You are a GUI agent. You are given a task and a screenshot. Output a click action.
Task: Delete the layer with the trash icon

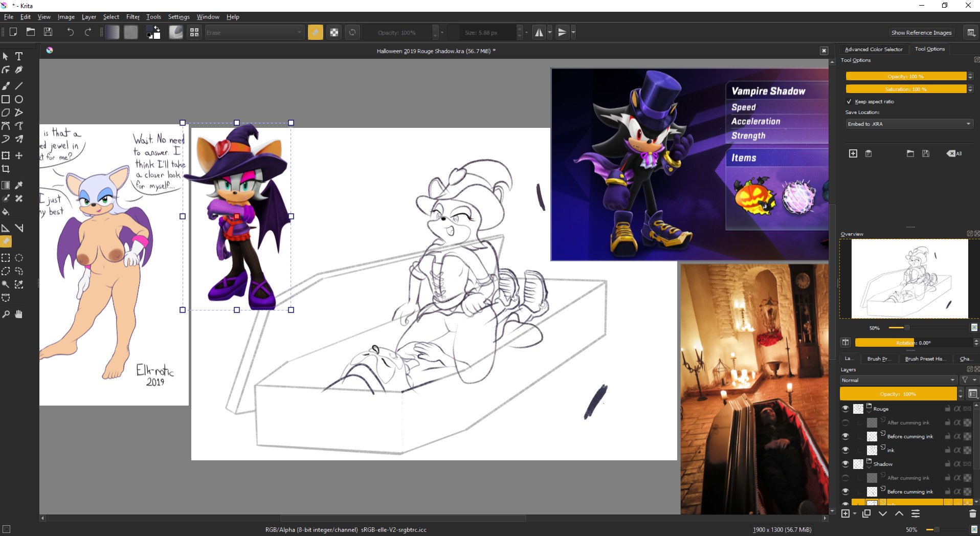click(972, 513)
